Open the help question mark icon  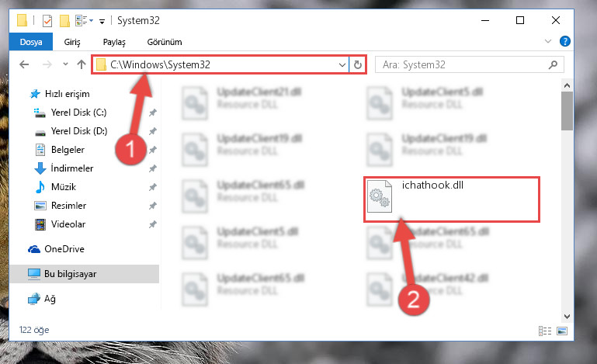pyautogui.click(x=564, y=41)
